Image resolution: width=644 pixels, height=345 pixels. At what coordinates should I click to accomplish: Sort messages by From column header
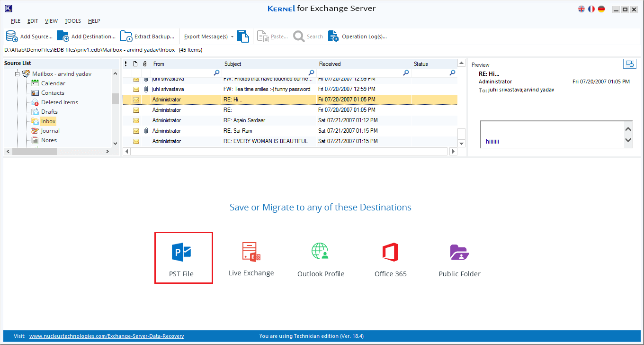[187, 64]
